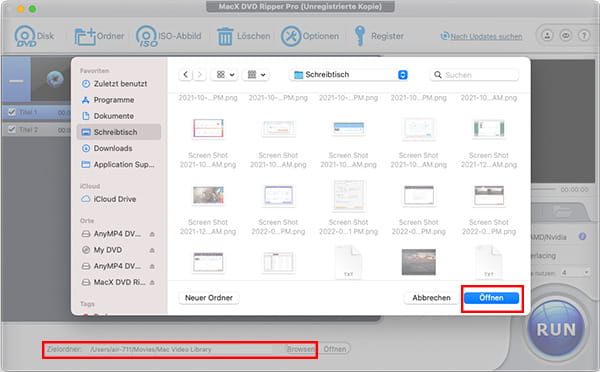Click the search magnifier icon
This screenshot has width=600, height=372.
(438, 75)
